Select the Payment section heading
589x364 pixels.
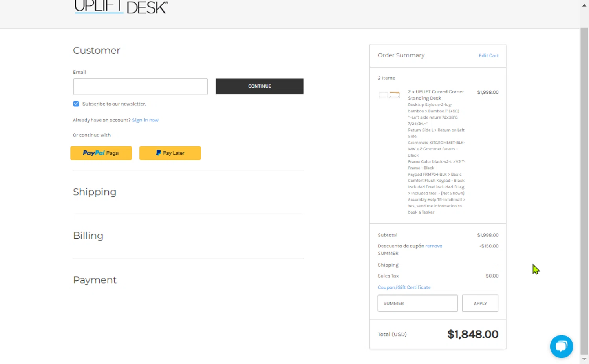click(95, 280)
